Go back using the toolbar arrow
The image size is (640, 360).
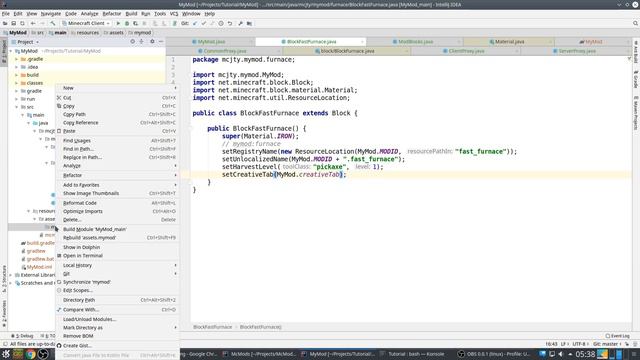pyautogui.click(x=33, y=24)
